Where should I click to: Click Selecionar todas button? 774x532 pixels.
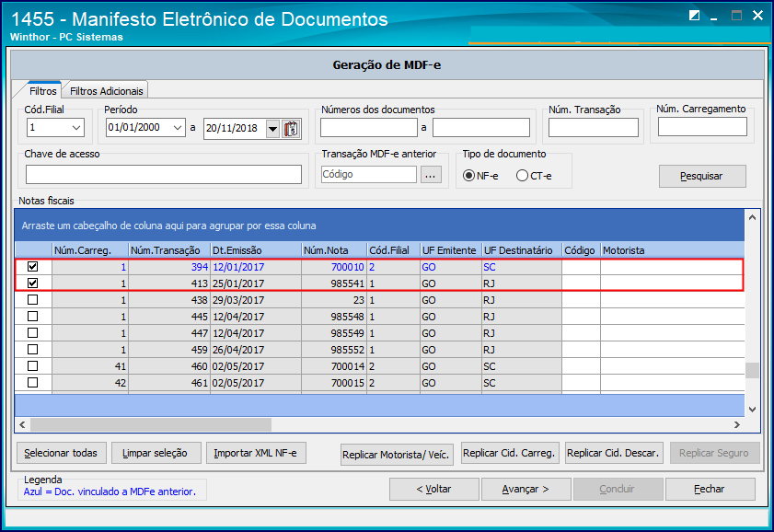[x=62, y=453]
